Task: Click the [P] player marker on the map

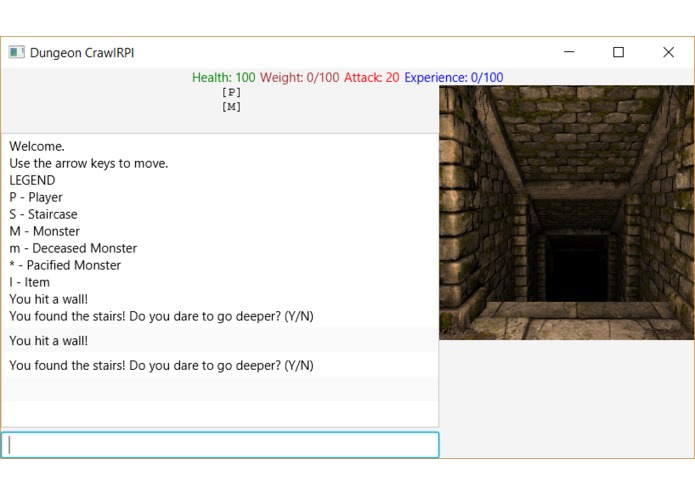Action: click(x=231, y=92)
